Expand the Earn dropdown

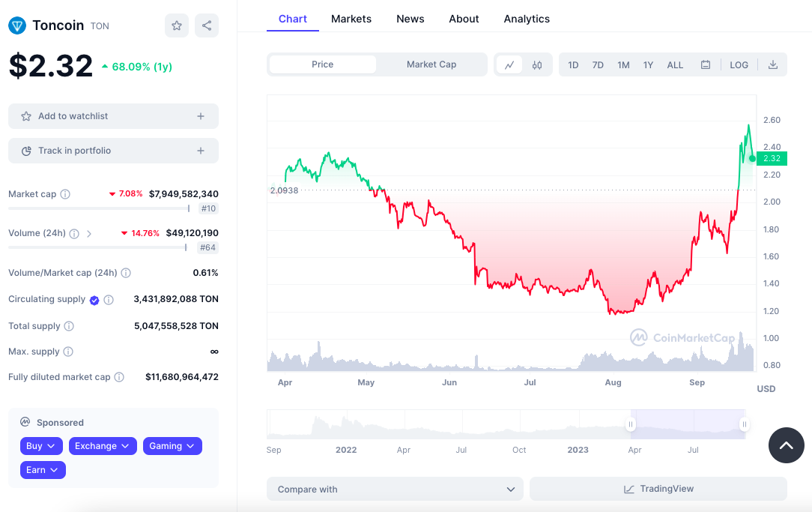click(x=43, y=469)
